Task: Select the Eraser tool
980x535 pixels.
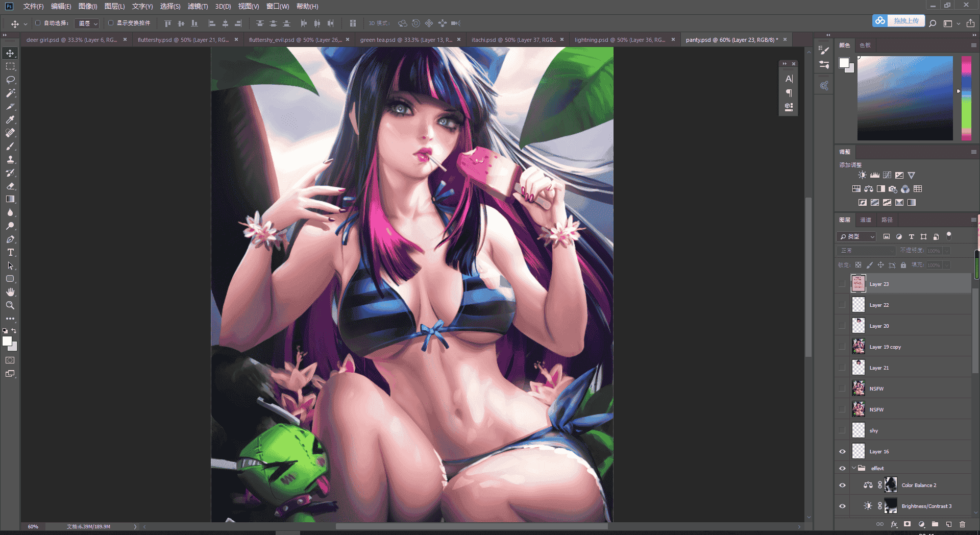Action: click(x=10, y=186)
